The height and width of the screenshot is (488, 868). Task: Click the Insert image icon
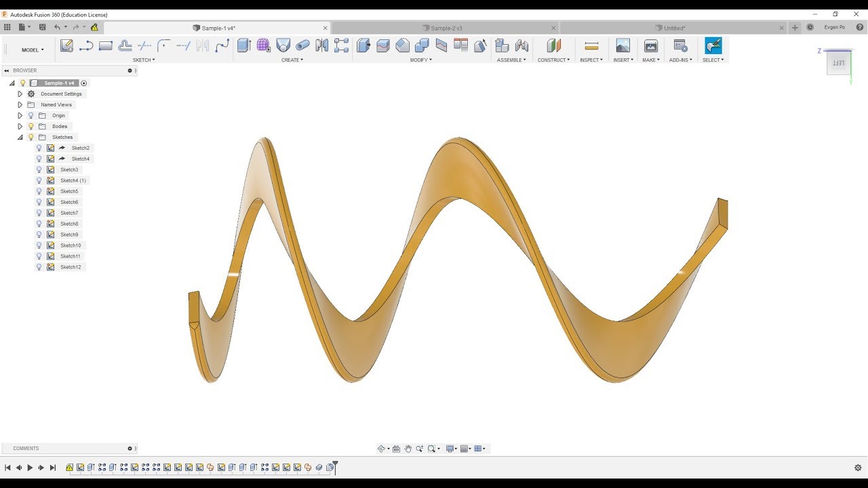click(623, 45)
